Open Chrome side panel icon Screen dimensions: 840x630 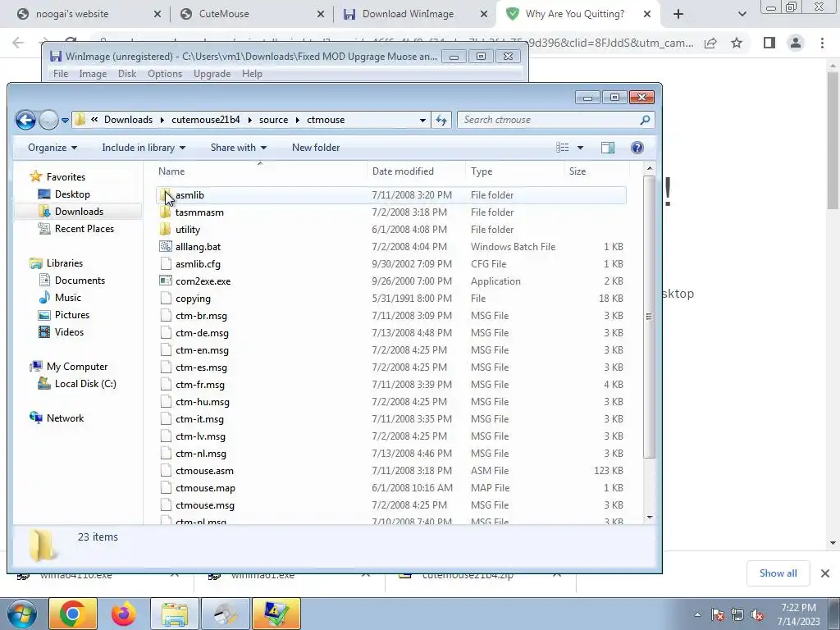click(x=769, y=43)
